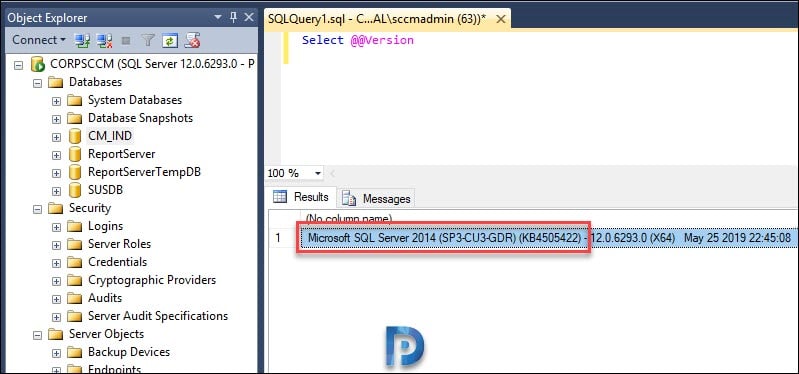Click the Messages tab icon
The height and width of the screenshot is (374, 799).
pos(349,198)
